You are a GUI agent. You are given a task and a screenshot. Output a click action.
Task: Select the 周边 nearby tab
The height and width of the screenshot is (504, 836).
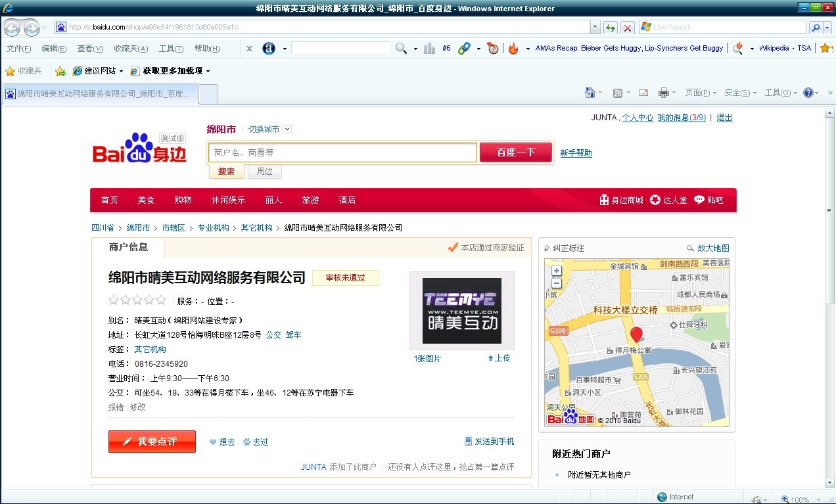pos(265,172)
